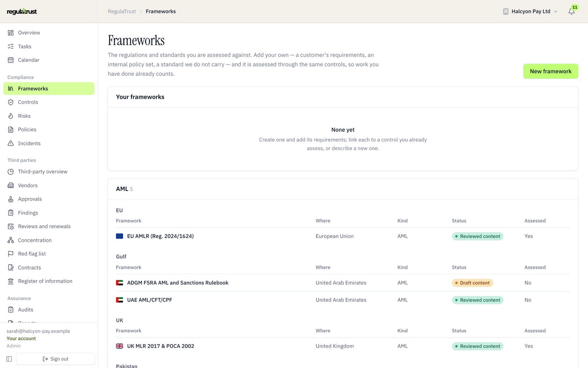Click the Concentration network icon
Screen dimensions: 588x368
11,240
